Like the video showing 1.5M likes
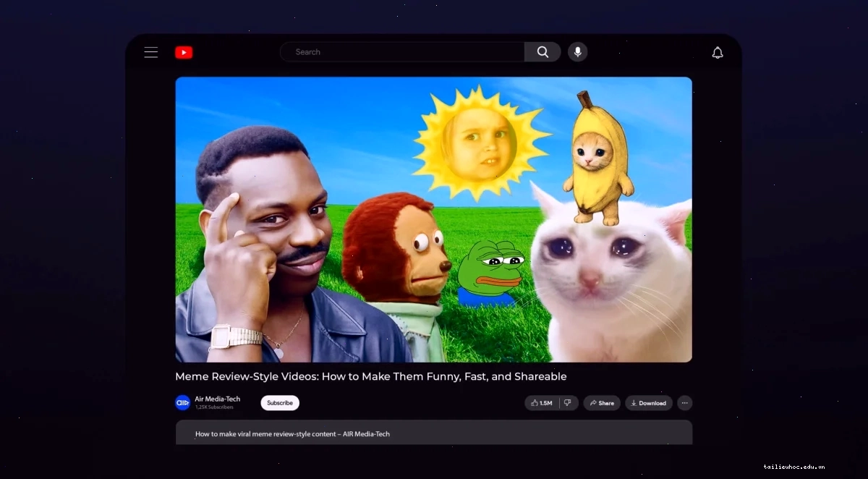This screenshot has height=479, width=868. 542,403
